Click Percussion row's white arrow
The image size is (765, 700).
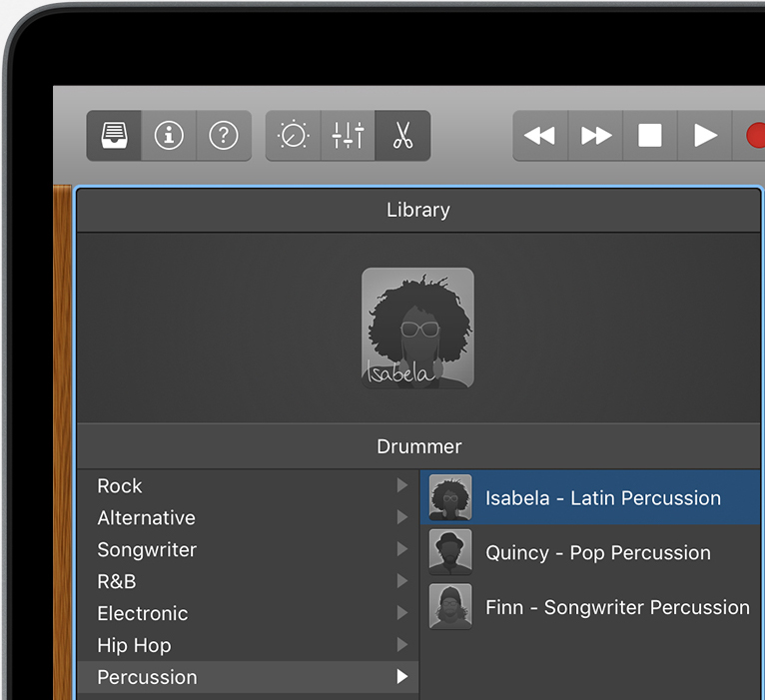pyautogui.click(x=402, y=677)
